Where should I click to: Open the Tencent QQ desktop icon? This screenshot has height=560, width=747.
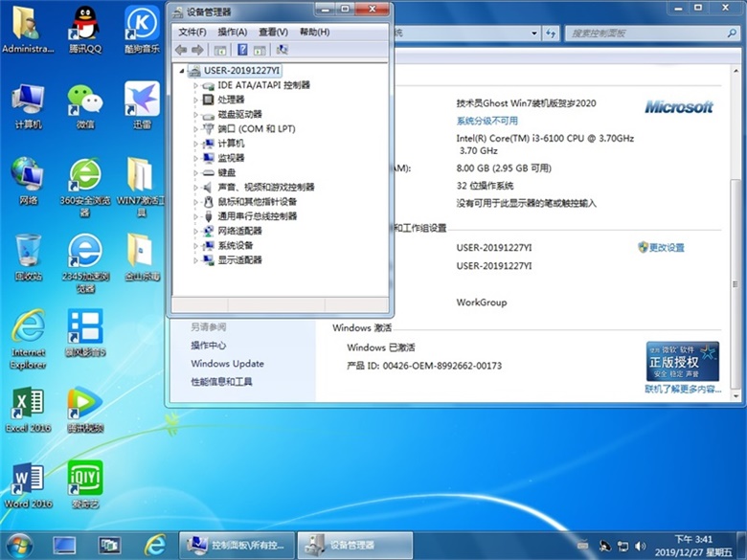click(84, 27)
